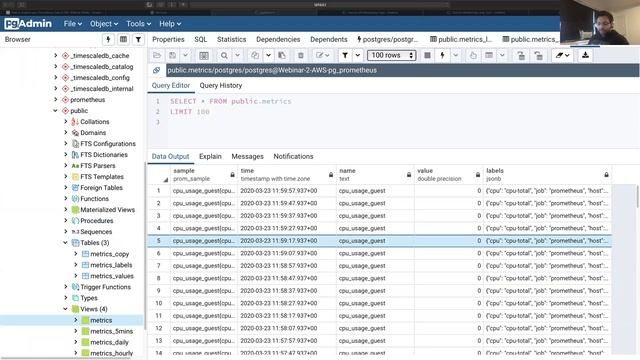640x360 pixels.
Task: Open the Object menu
Action: pos(104,24)
